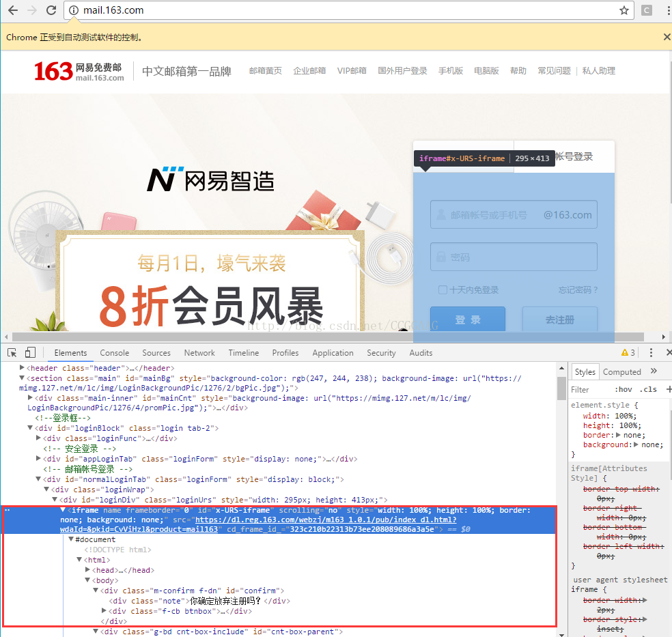The image size is (672, 637).
Task: Open the 常见问题 nav link
Action: (554, 71)
